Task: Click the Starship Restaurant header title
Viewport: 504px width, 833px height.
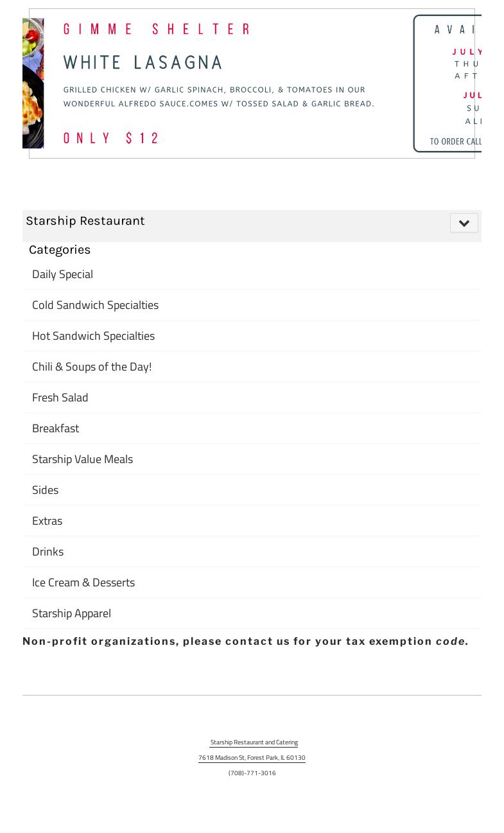Action: pyautogui.click(x=85, y=221)
